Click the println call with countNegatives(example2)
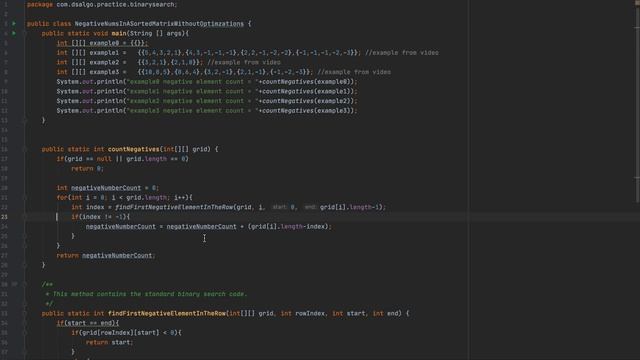Viewport: 640px width, 360px height. click(207, 101)
